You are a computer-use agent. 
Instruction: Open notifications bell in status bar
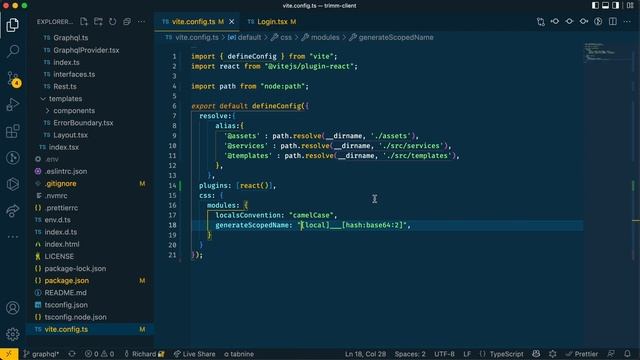(x=627, y=354)
